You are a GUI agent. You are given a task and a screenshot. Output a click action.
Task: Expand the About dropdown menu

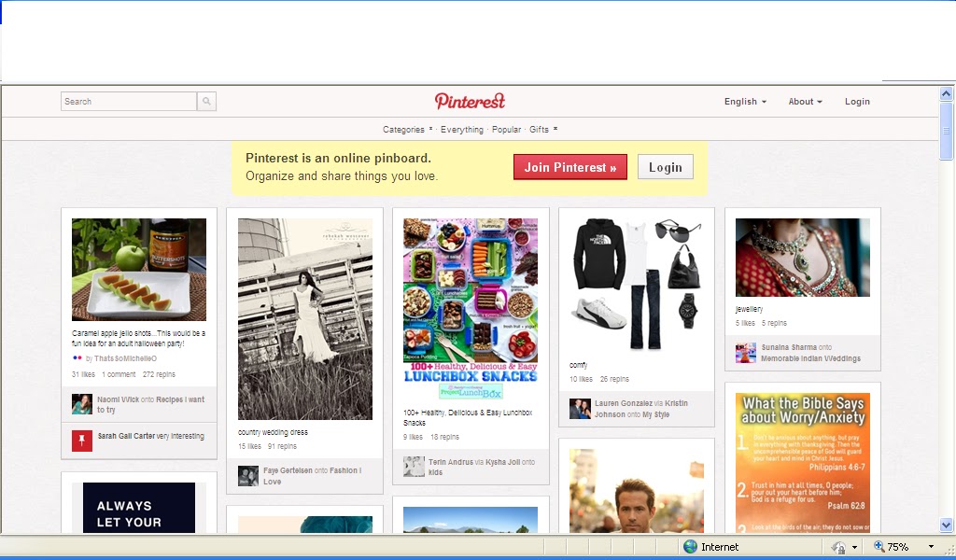[804, 101]
